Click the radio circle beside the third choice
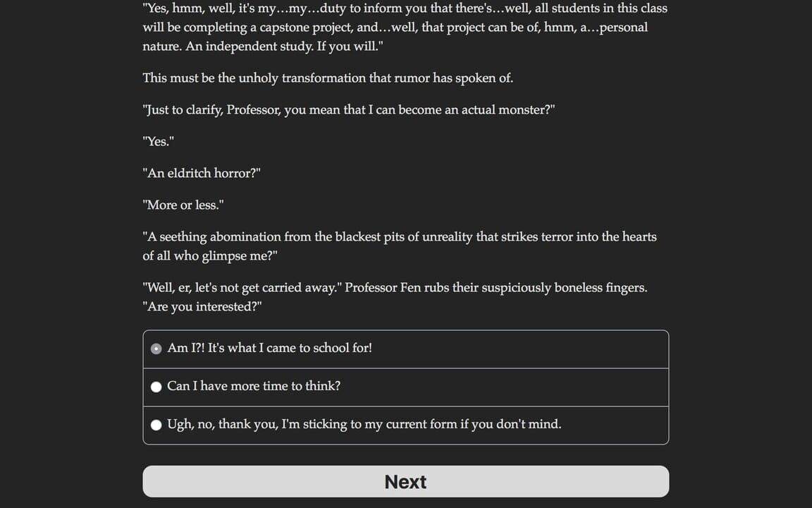 [156, 424]
